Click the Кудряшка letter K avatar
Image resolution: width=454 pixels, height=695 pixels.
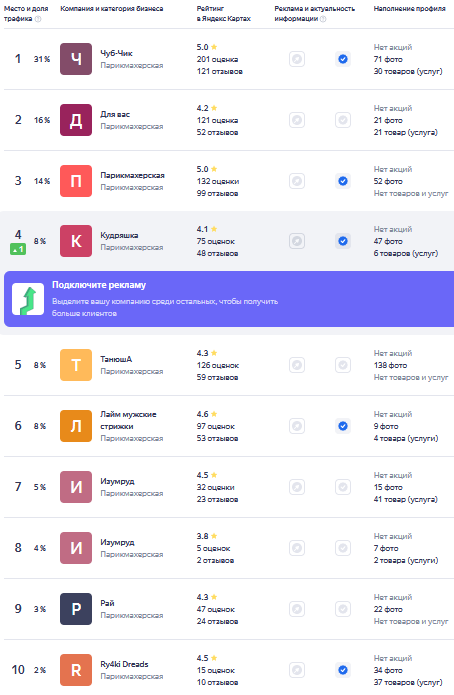click(76, 241)
